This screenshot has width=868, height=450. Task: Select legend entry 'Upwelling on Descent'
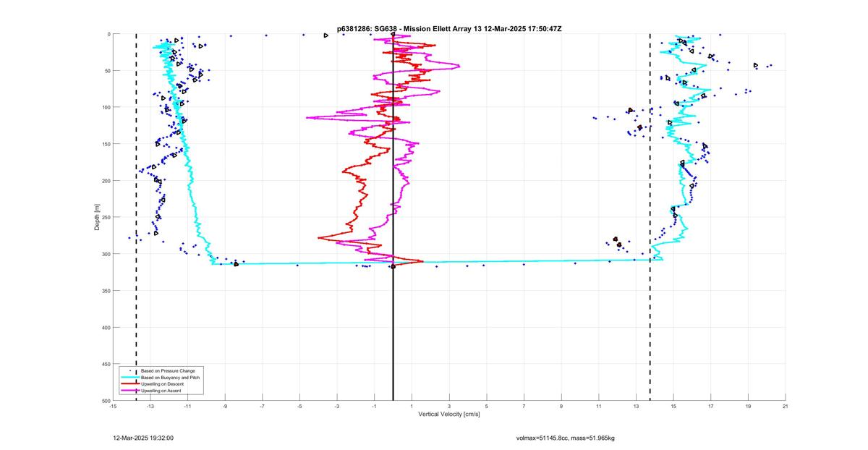coord(163,384)
